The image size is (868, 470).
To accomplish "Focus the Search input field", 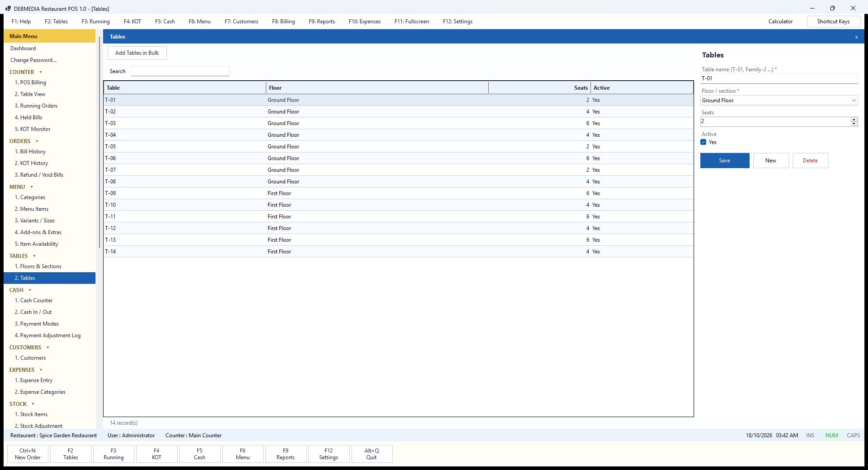I will 180,71.
